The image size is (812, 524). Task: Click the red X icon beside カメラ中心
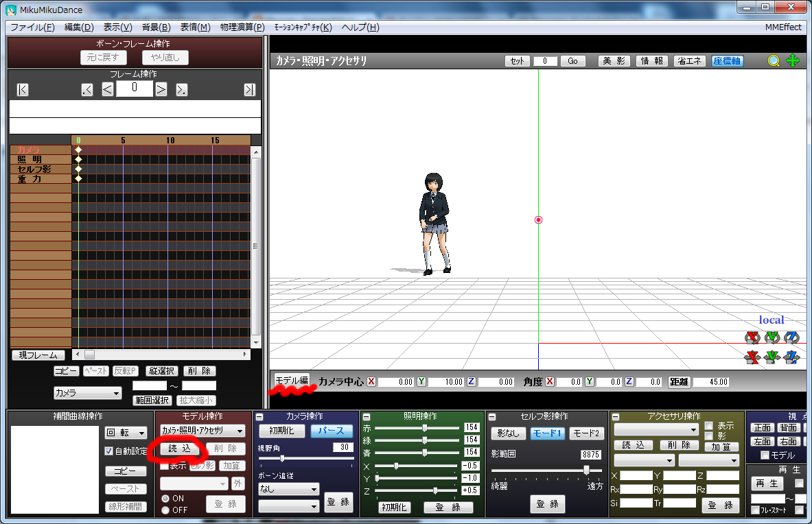[371, 382]
